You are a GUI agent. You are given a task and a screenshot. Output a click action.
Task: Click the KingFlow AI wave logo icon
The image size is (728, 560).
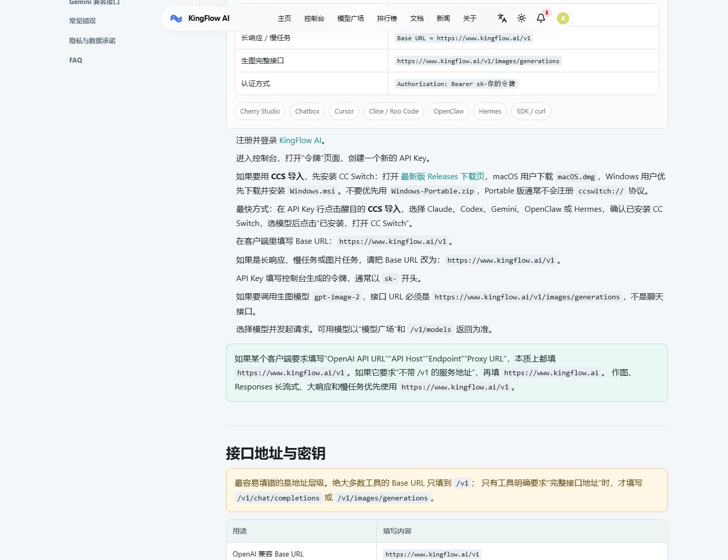176,18
